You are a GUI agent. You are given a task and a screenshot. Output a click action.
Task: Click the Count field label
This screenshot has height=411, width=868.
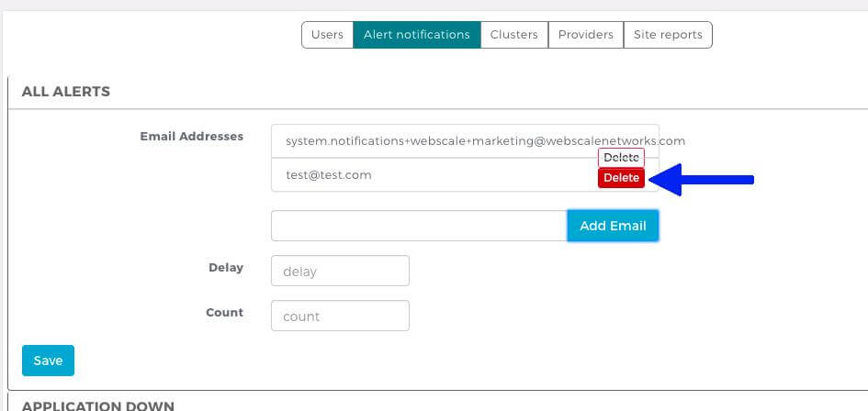pos(224,312)
